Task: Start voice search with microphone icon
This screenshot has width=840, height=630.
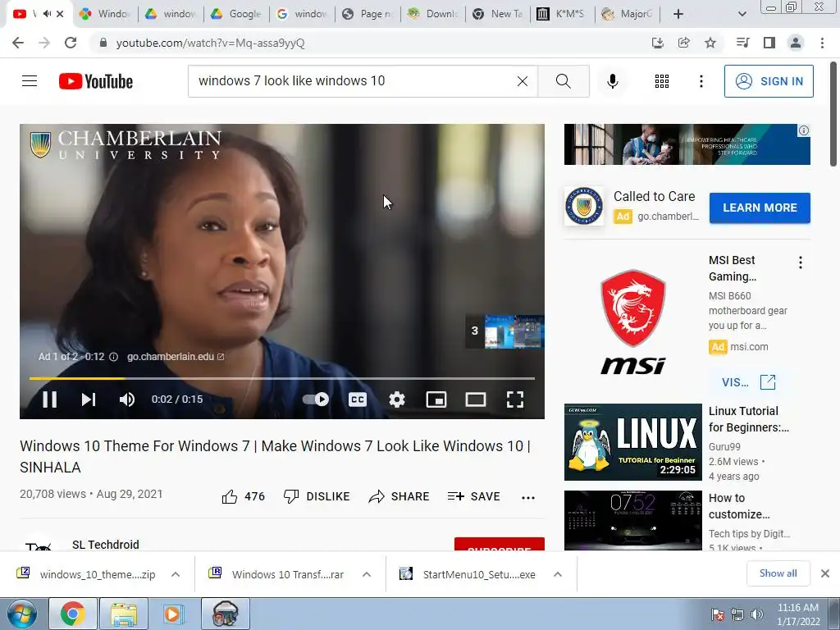Action: (x=612, y=81)
